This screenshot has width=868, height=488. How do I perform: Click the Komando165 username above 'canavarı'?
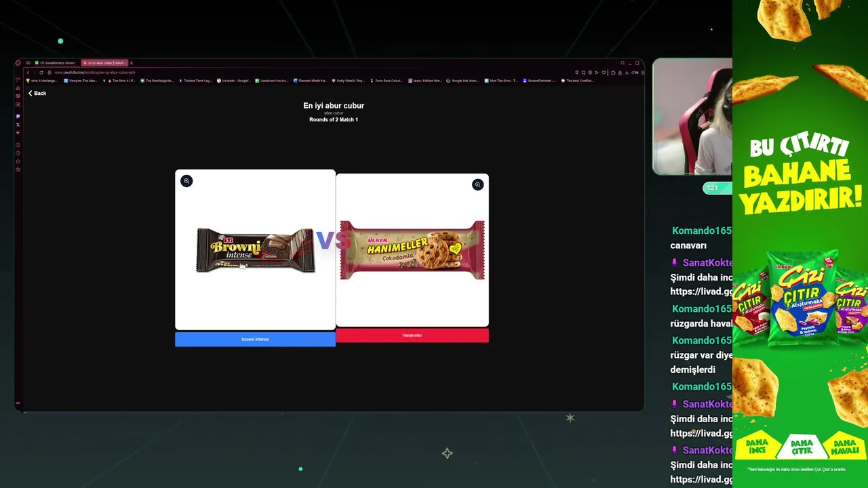(702, 230)
